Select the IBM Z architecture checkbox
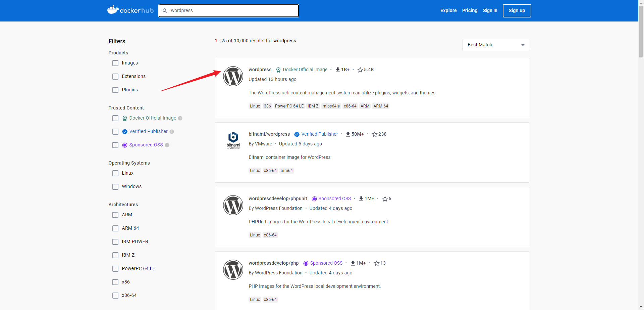644x310 pixels. [115, 255]
